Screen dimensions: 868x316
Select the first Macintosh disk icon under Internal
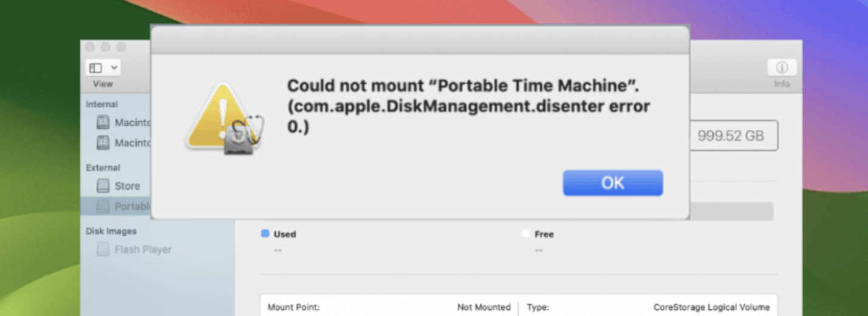coord(103,123)
